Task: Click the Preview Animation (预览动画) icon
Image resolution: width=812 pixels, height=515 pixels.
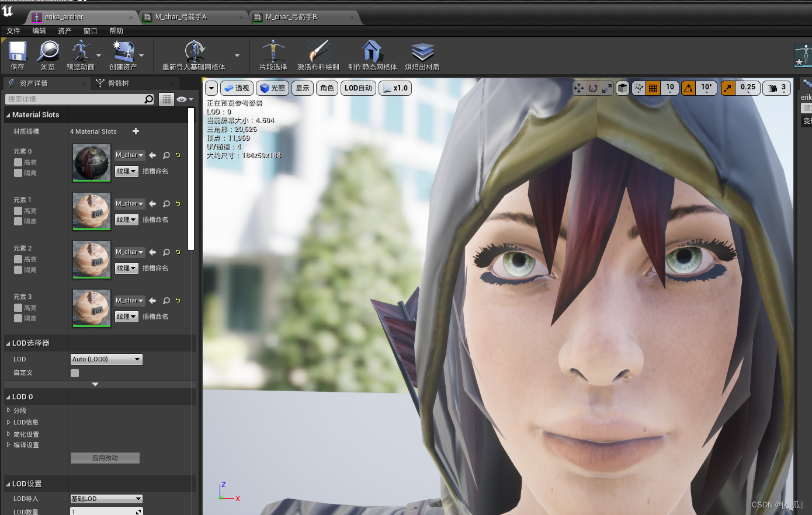Action: pyautogui.click(x=81, y=51)
